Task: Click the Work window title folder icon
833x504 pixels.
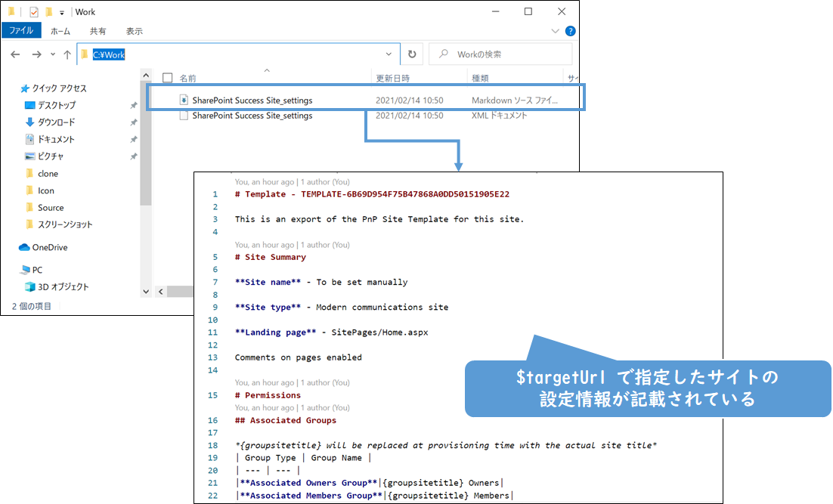Action: click(x=11, y=11)
